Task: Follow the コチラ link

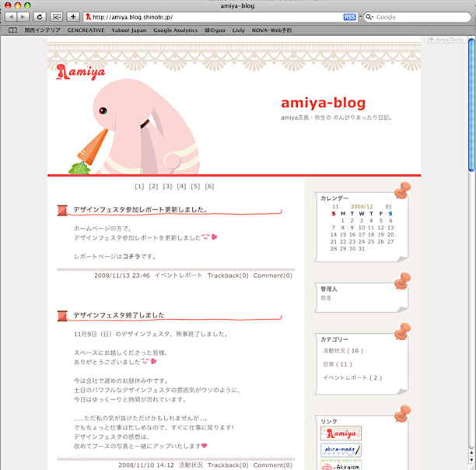Action: point(131,256)
